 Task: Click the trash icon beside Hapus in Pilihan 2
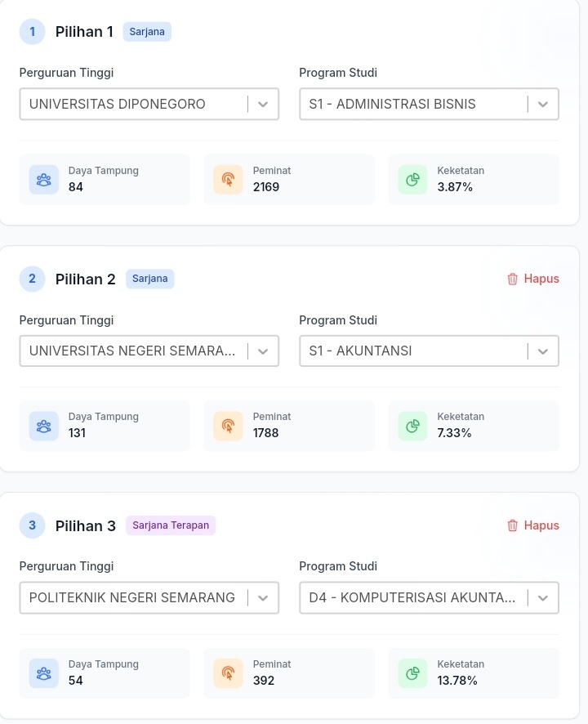pyautogui.click(x=512, y=279)
